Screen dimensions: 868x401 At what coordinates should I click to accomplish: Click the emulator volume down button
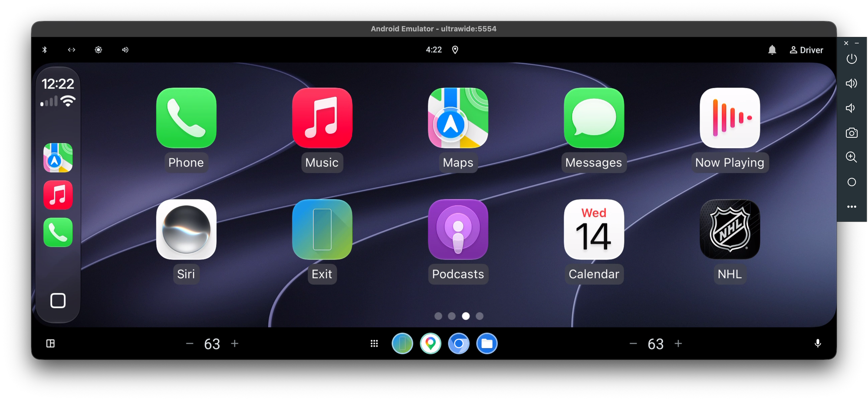click(x=851, y=108)
